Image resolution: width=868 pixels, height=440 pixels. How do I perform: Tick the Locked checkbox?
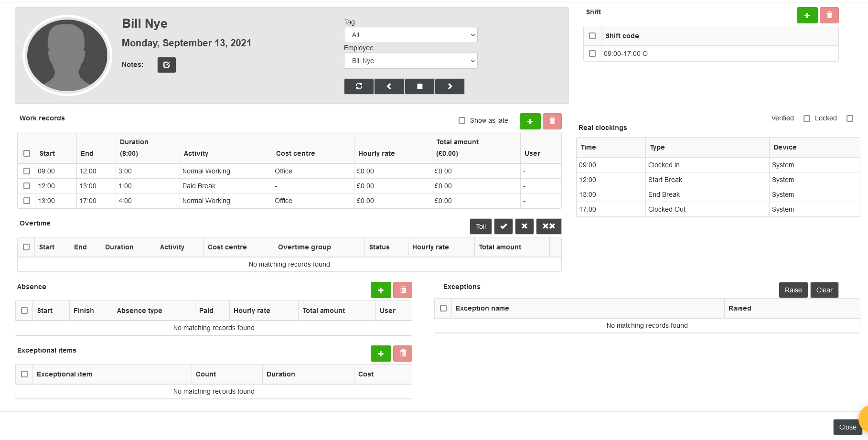point(850,118)
